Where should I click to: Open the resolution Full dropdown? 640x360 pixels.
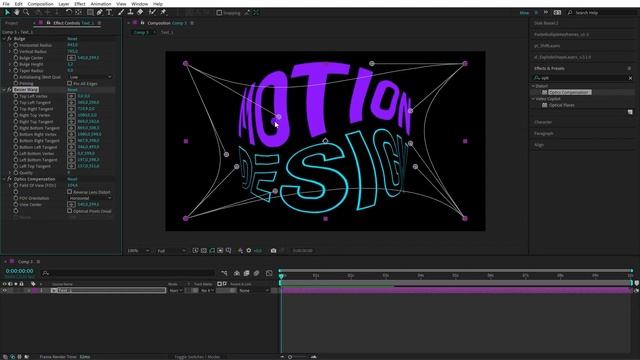point(171,251)
